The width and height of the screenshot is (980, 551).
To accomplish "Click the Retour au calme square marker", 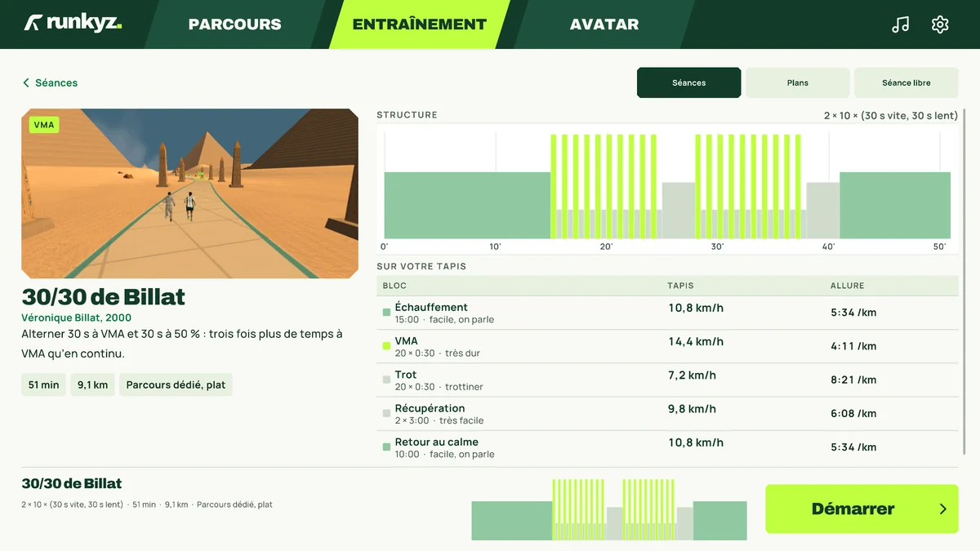I will tap(386, 447).
